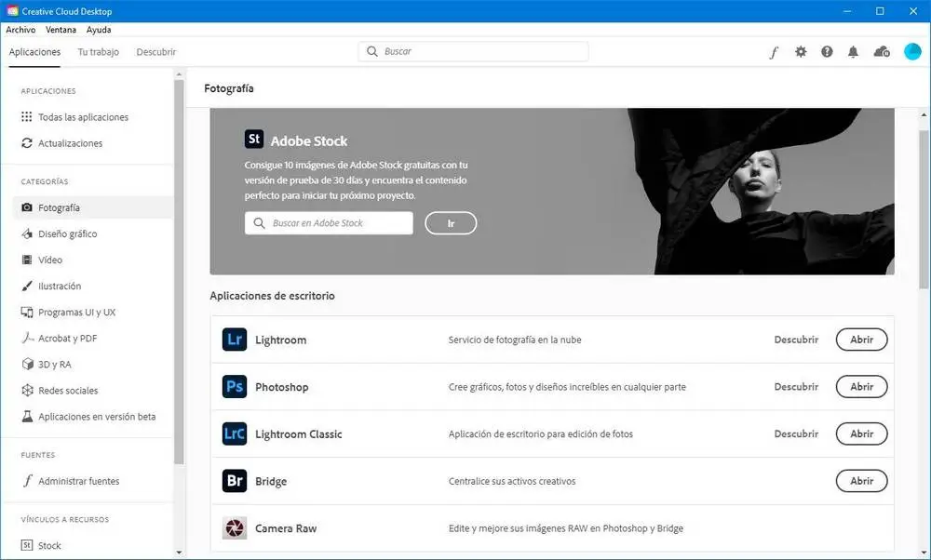Viewport: 931px width, 560px height.
Task: Open Photoshop with its Abrir button
Action: pyautogui.click(x=861, y=387)
